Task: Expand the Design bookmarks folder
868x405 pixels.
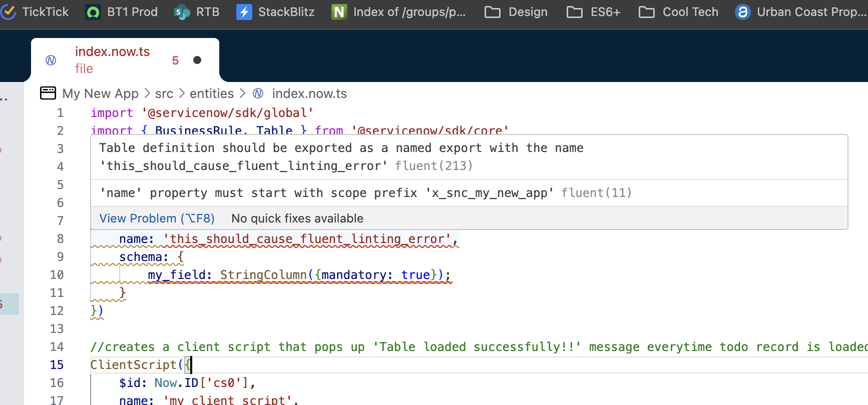Action: (x=516, y=12)
